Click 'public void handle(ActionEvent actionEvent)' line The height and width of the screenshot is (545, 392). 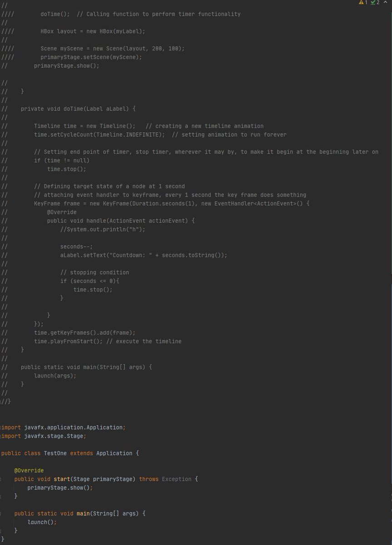pyautogui.click(x=121, y=221)
